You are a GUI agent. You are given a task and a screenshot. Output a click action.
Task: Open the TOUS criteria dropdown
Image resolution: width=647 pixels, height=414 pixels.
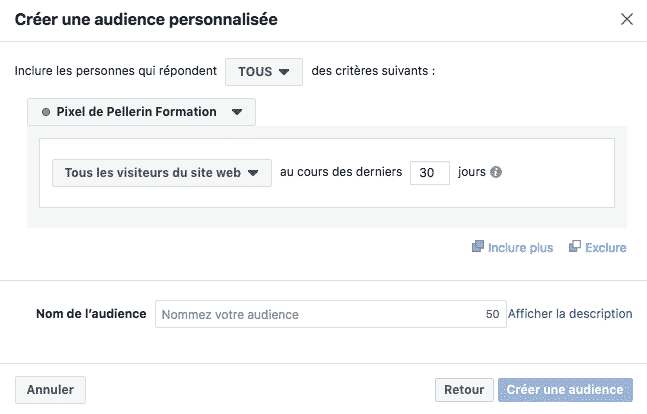(263, 72)
